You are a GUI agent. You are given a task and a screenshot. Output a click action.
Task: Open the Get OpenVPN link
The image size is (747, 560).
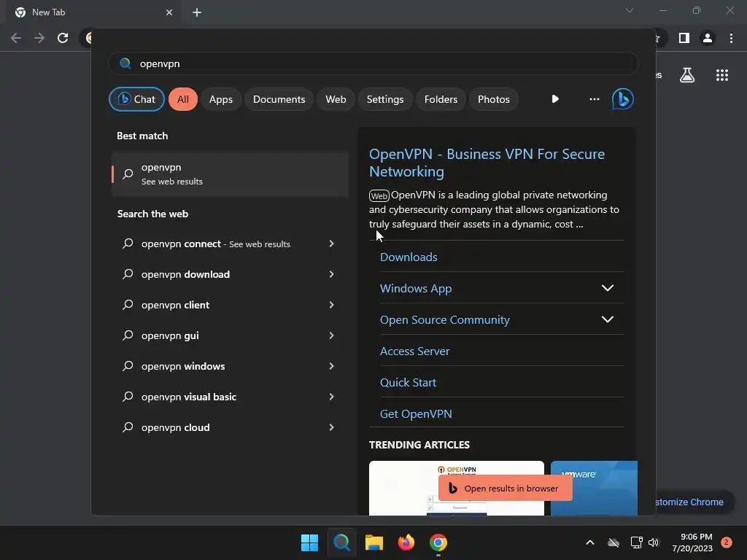416,414
